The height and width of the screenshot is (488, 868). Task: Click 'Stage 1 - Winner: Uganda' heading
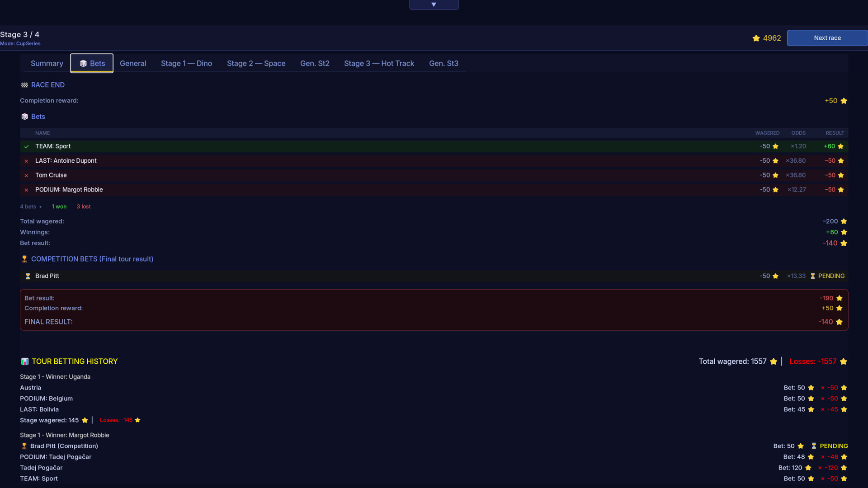[55, 377]
